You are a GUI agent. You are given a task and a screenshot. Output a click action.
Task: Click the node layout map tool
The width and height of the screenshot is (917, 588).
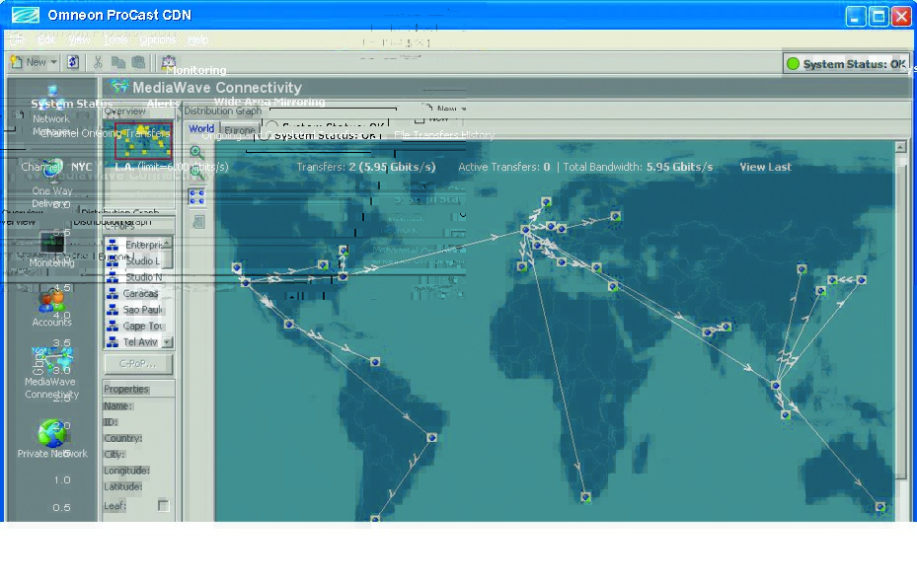click(197, 197)
